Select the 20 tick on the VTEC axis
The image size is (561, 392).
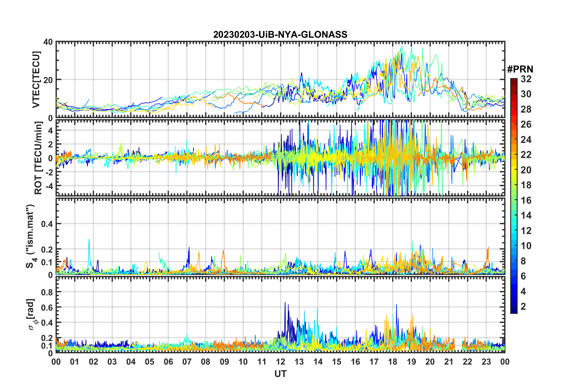click(48, 80)
